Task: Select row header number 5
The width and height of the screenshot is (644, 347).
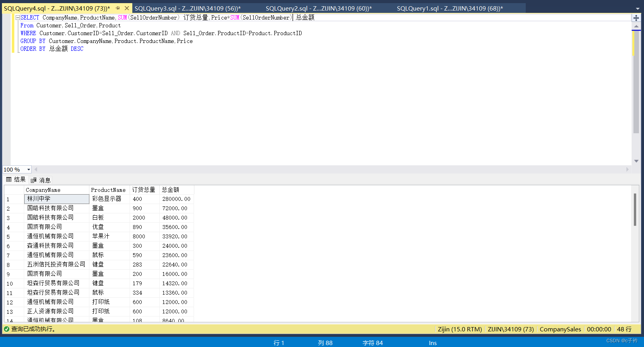Action: point(14,237)
